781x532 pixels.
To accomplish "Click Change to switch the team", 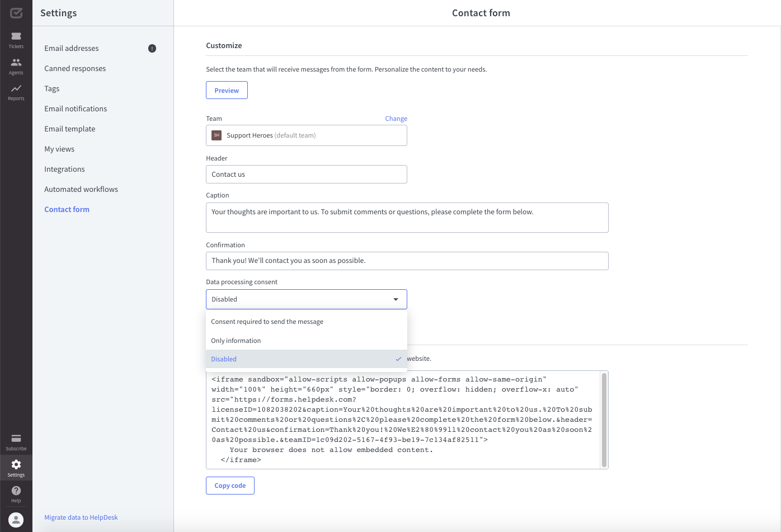I will 396,118.
